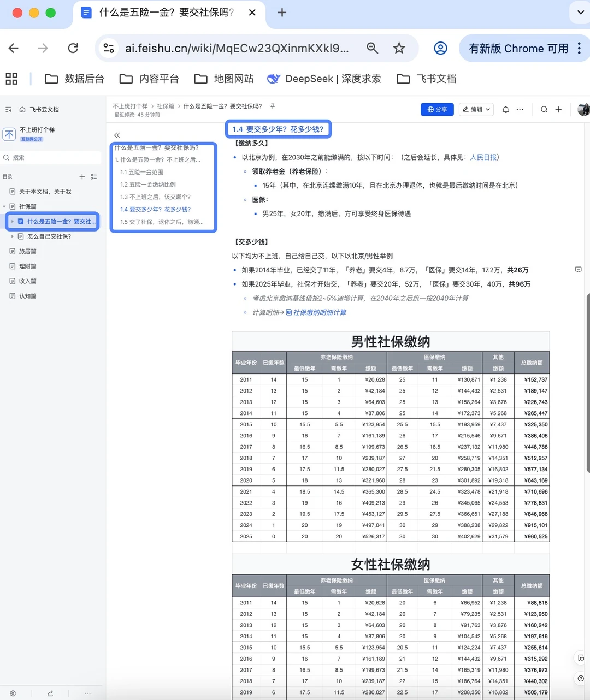The height and width of the screenshot is (700, 590).
Task: Add a new page to 目录
Action: coord(82,176)
